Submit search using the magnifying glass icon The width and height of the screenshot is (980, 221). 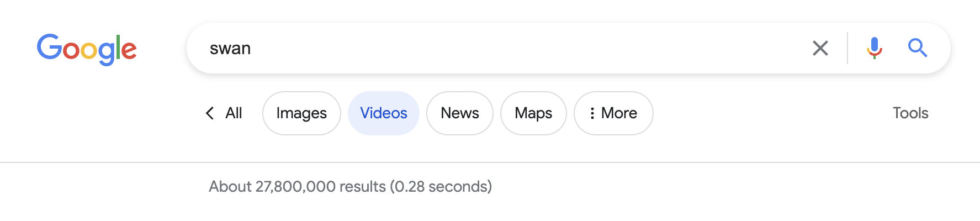(918, 48)
